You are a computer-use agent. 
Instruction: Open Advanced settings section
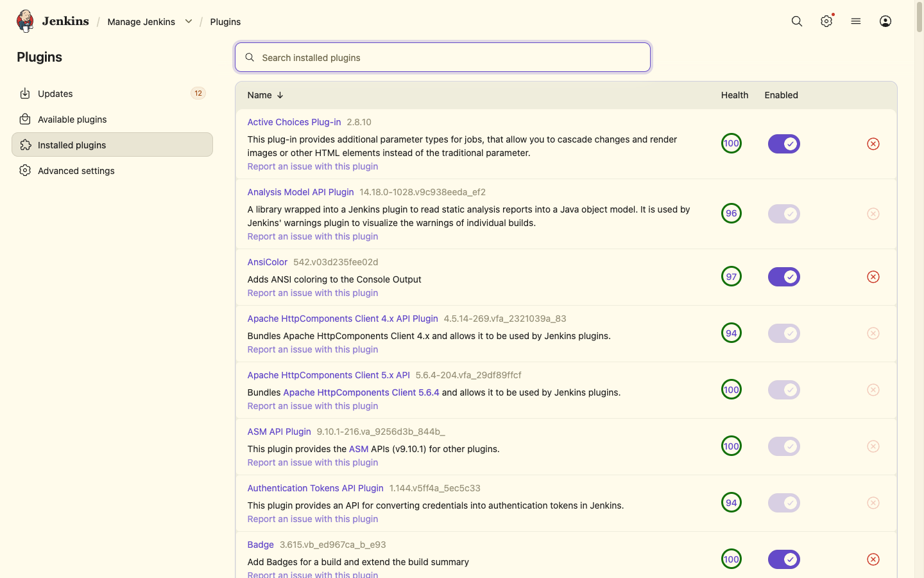112,170
